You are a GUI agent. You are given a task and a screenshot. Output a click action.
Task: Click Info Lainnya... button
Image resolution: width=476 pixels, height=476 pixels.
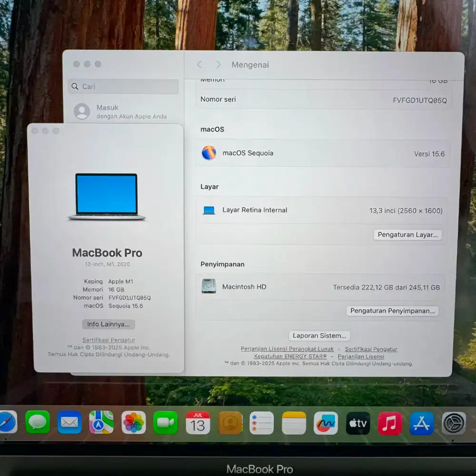(109, 324)
